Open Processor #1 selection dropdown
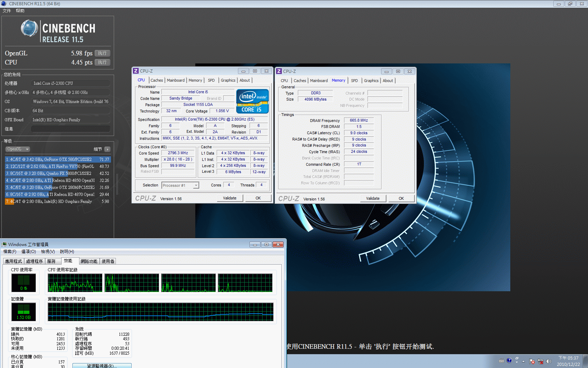588x368 pixels. point(181,185)
